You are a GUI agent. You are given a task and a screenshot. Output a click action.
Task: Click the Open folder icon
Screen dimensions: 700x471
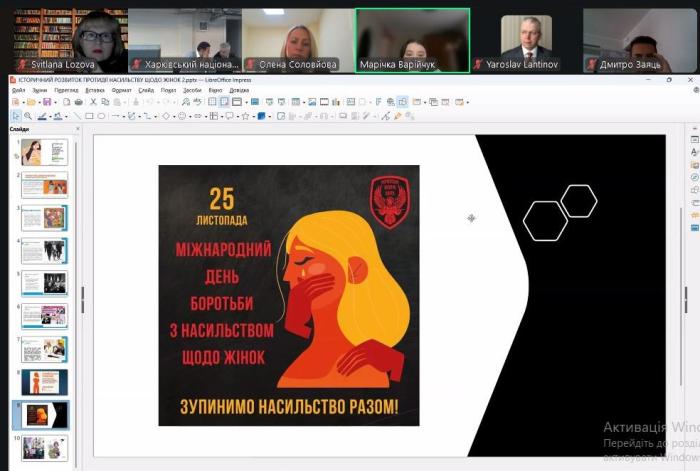[x=31, y=102]
